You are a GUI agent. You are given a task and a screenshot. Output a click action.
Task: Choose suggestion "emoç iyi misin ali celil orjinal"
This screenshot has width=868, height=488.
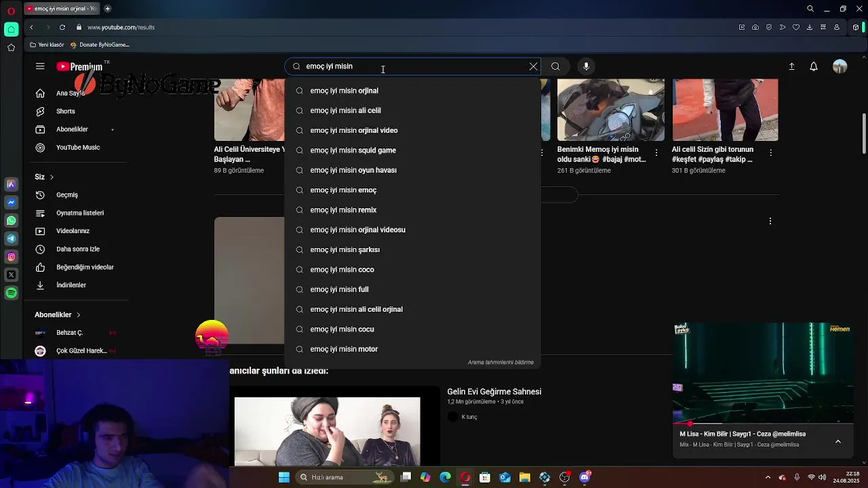tap(412, 309)
